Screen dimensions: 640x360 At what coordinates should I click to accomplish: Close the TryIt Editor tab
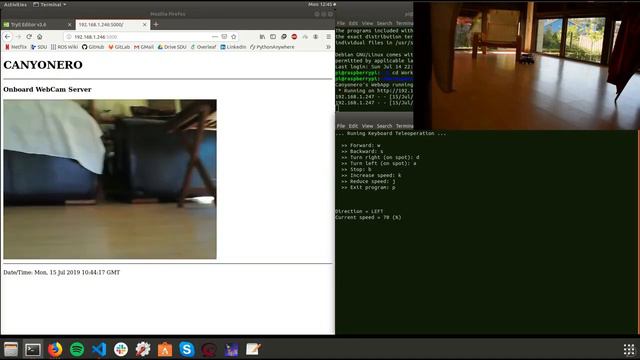pos(69,24)
